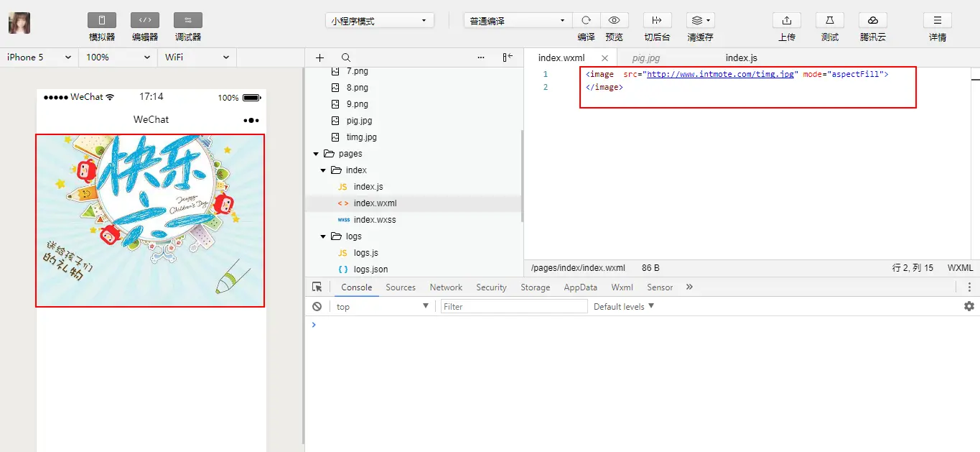
Task: Open index.js in the file tree
Action: (368, 187)
